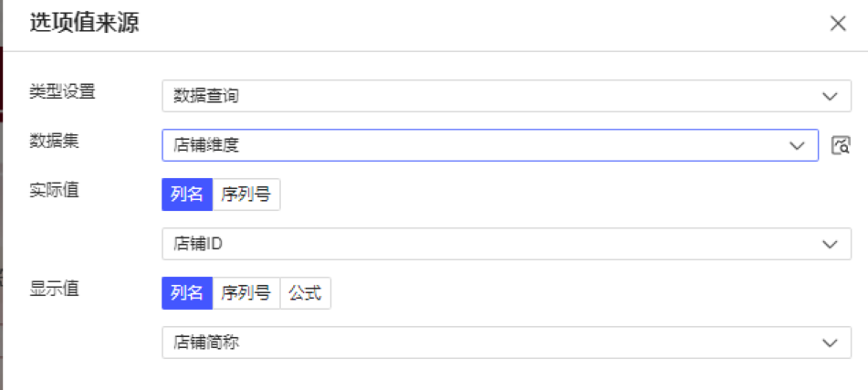
Task: Choose 公式 option for 显示值
Action: tap(306, 293)
